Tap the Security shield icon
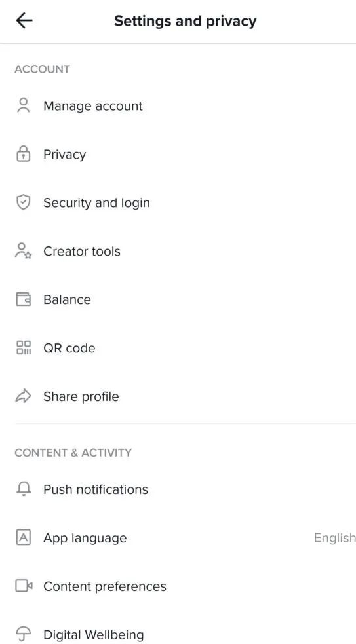The image size is (356, 644). point(24,202)
